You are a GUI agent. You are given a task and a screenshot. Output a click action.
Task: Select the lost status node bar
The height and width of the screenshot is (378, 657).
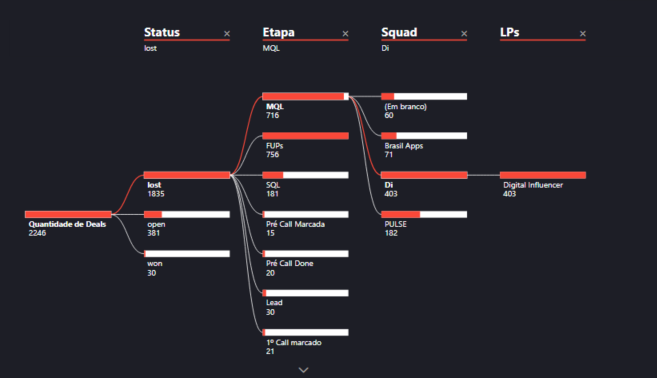[187, 175]
